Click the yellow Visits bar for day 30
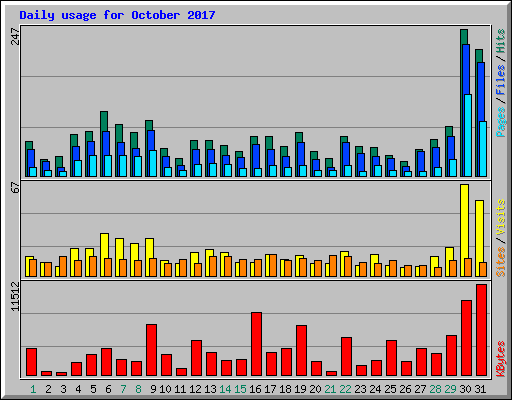512x400 pixels. click(x=463, y=221)
